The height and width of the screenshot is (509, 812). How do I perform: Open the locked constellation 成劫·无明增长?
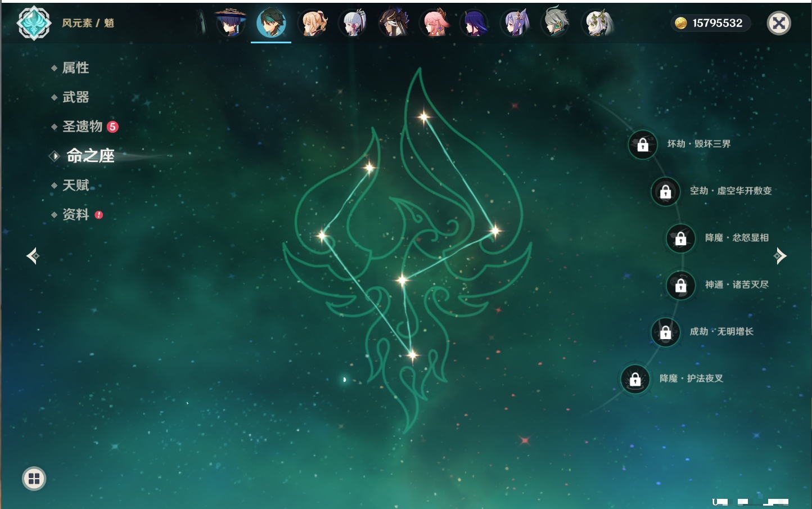(665, 332)
